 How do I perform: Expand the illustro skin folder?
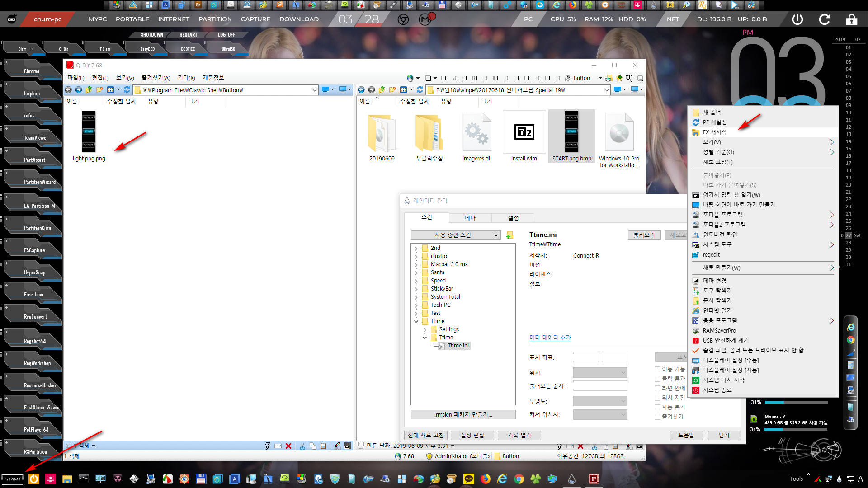(x=416, y=256)
